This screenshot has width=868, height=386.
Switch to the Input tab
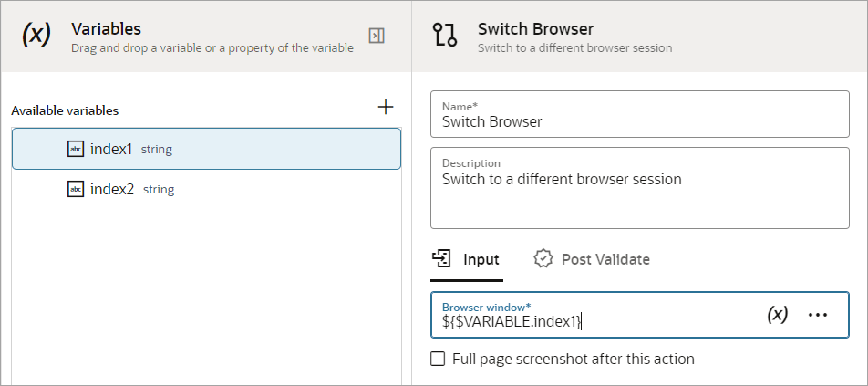[467, 259]
